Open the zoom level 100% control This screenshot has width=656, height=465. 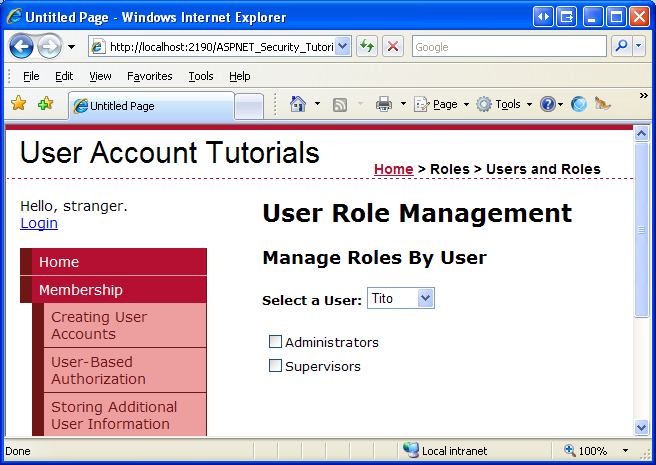tap(598, 451)
